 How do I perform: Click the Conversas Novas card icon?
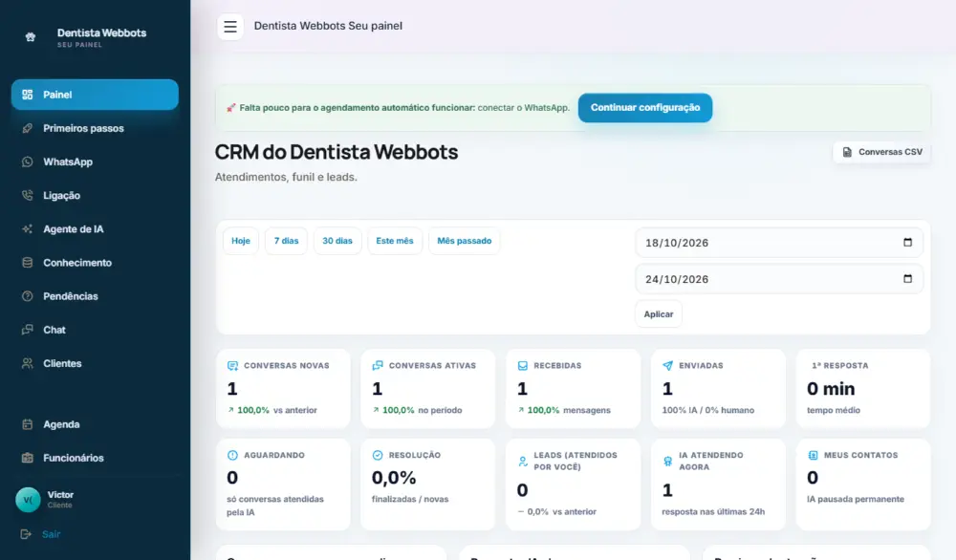pyautogui.click(x=232, y=366)
